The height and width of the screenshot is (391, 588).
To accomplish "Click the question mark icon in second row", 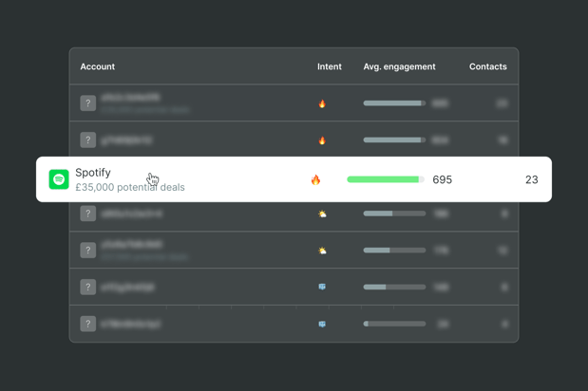I will (x=87, y=140).
